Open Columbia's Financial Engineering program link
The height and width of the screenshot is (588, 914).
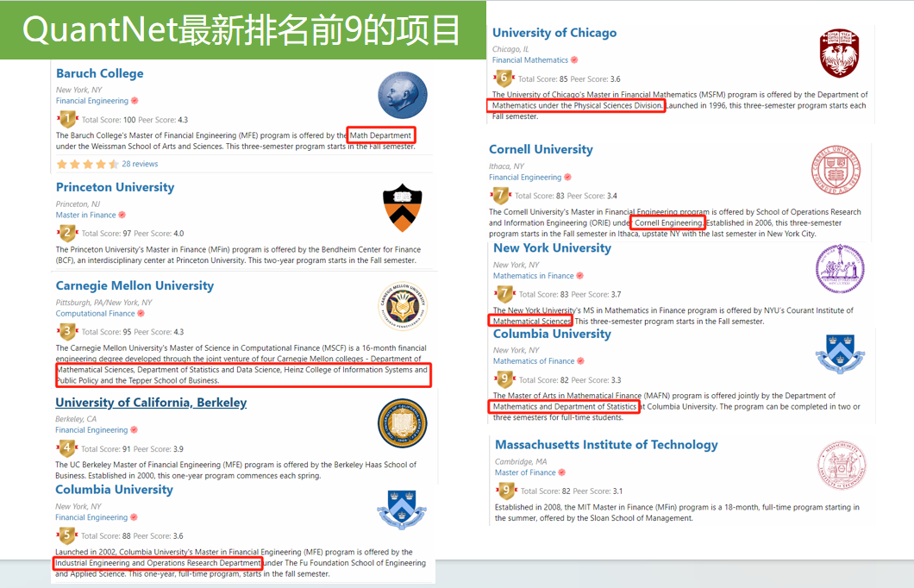click(x=91, y=517)
